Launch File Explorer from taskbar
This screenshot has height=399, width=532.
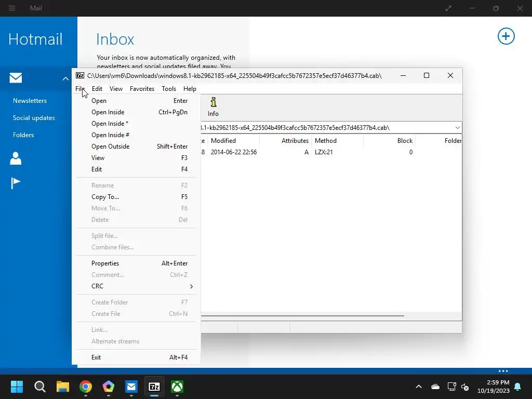(x=63, y=387)
